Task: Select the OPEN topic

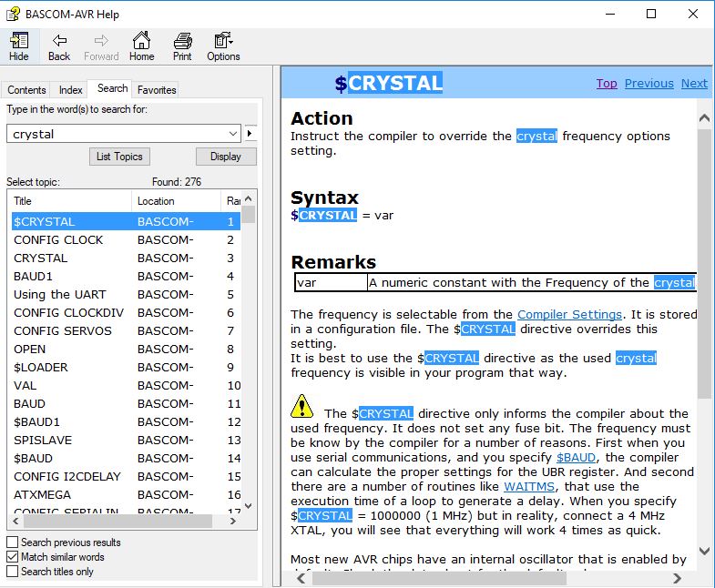Action: [x=125, y=350]
